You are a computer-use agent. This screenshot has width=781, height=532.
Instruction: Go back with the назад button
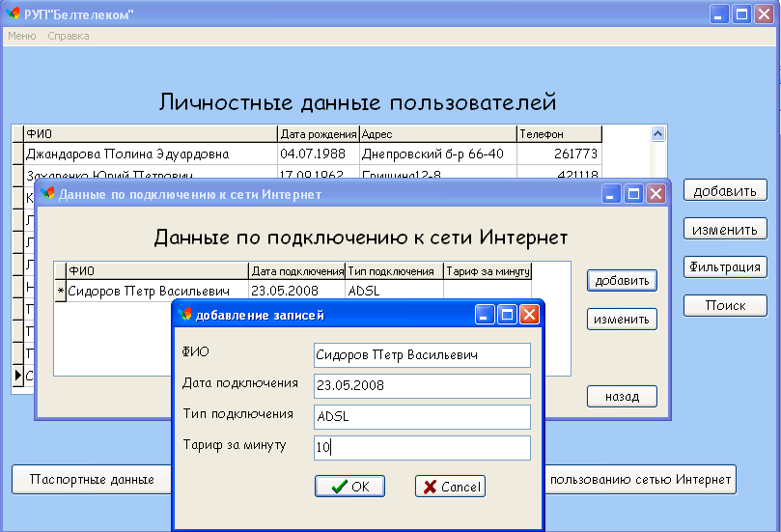[x=622, y=397]
